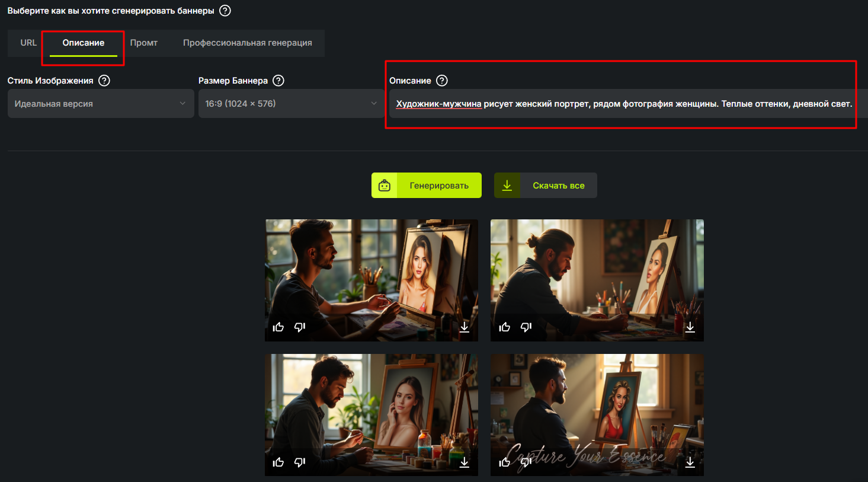The width and height of the screenshot is (868, 482).
Task: Download the bottom-right generated image
Action: [x=690, y=462]
